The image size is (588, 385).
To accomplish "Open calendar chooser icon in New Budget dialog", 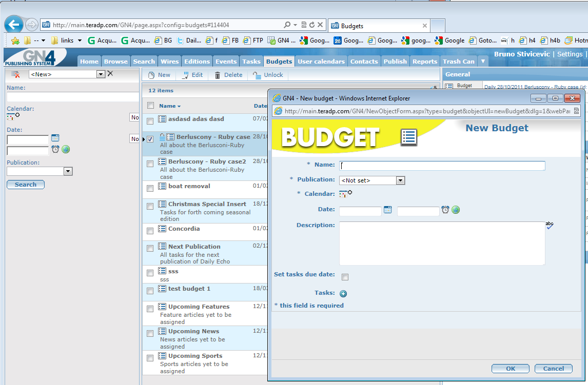I will (x=345, y=194).
